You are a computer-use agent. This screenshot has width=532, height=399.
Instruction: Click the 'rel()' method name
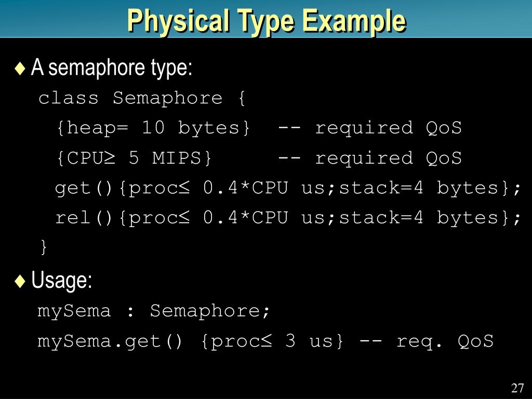pyautogui.click(x=84, y=218)
